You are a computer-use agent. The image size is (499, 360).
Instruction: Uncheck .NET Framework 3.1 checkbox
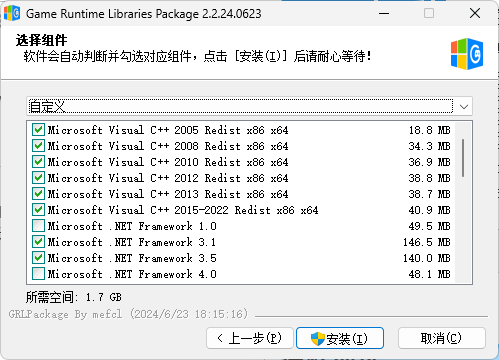coord(38,242)
